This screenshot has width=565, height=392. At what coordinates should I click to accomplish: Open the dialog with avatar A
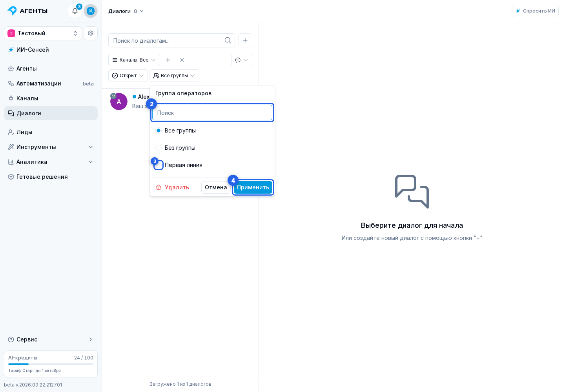[x=119, y=102]
